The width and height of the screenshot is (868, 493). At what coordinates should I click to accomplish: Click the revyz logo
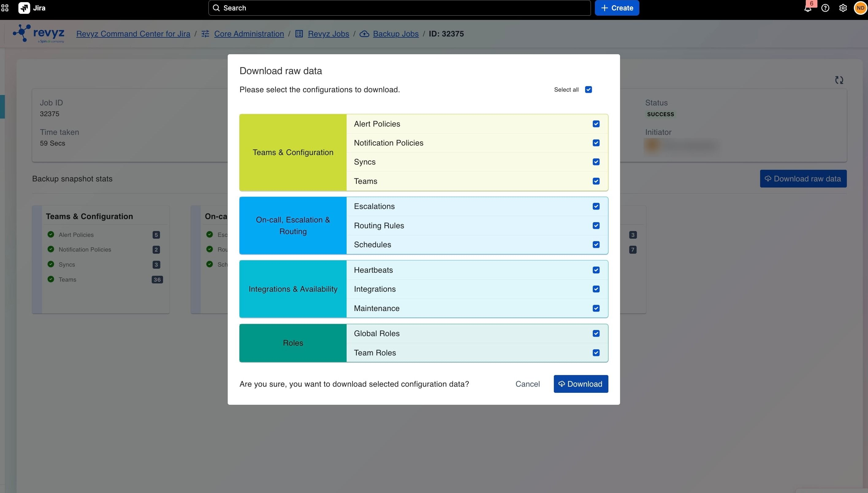(39, 33)
